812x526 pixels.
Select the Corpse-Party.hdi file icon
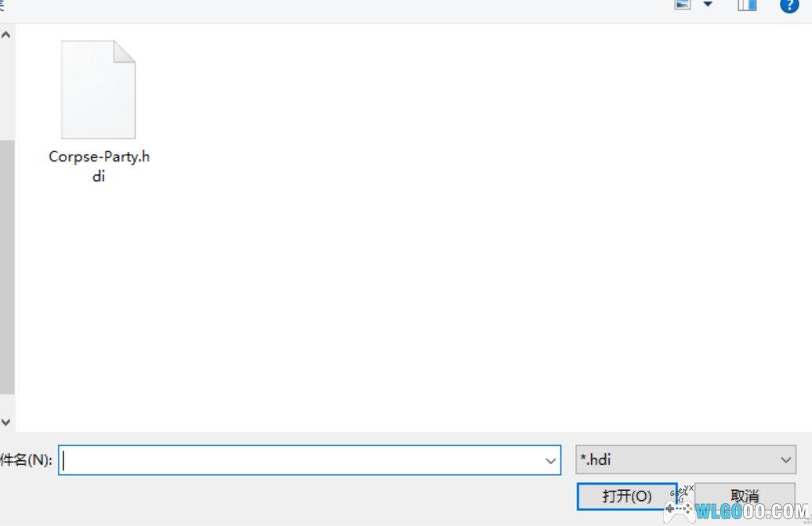[98, 89]
